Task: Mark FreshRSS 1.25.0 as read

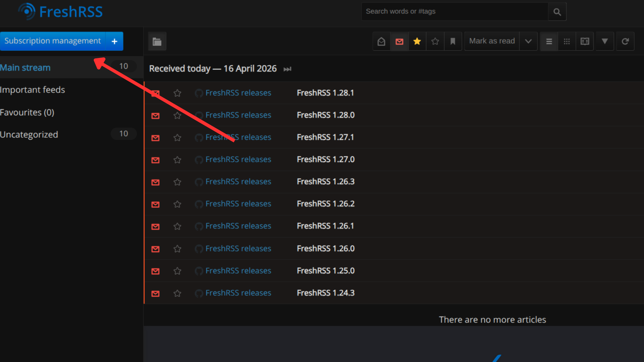Action: (x=155, y=271)
